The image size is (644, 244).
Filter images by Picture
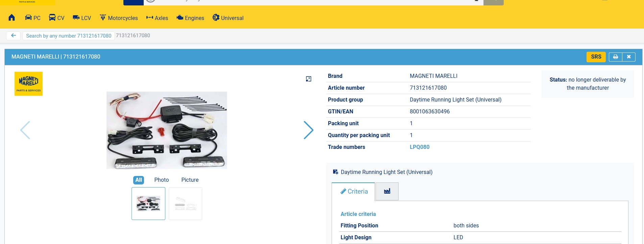(190, 180)
